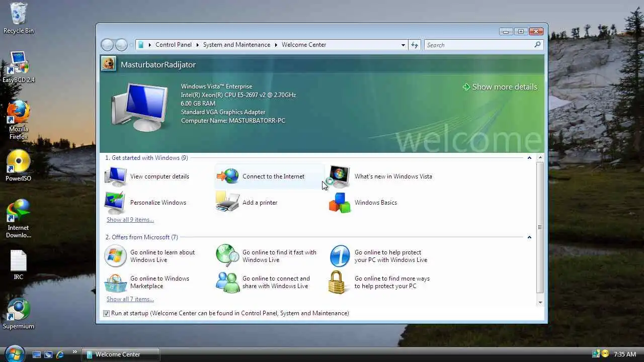644x362 pixels.
Task: Click the scrollbar down arrow
Action: 540,302
